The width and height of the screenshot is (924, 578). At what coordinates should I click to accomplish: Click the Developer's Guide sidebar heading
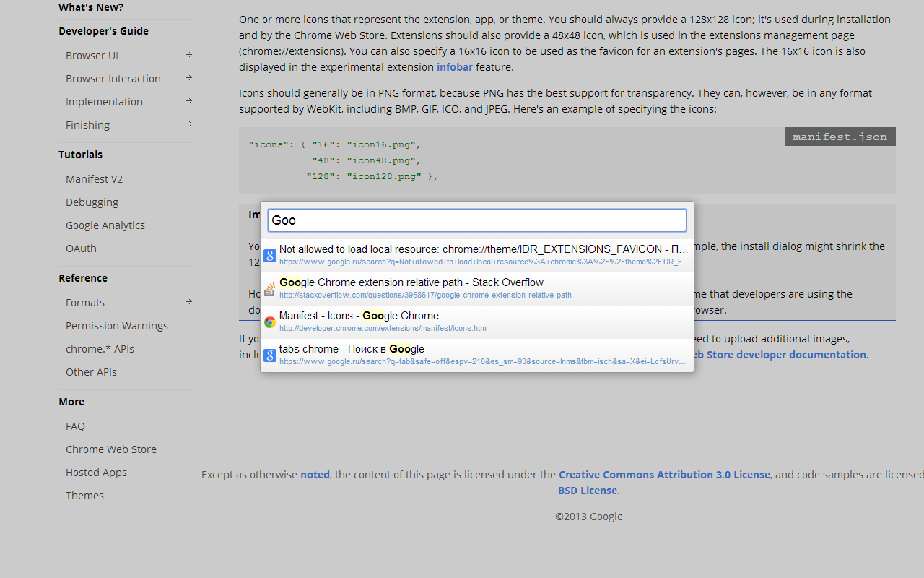point(103,31)
